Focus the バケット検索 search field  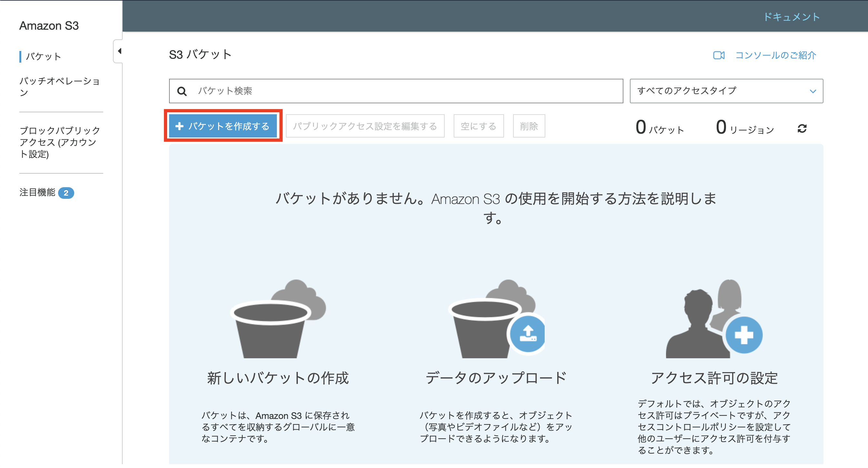click(396, 91)
